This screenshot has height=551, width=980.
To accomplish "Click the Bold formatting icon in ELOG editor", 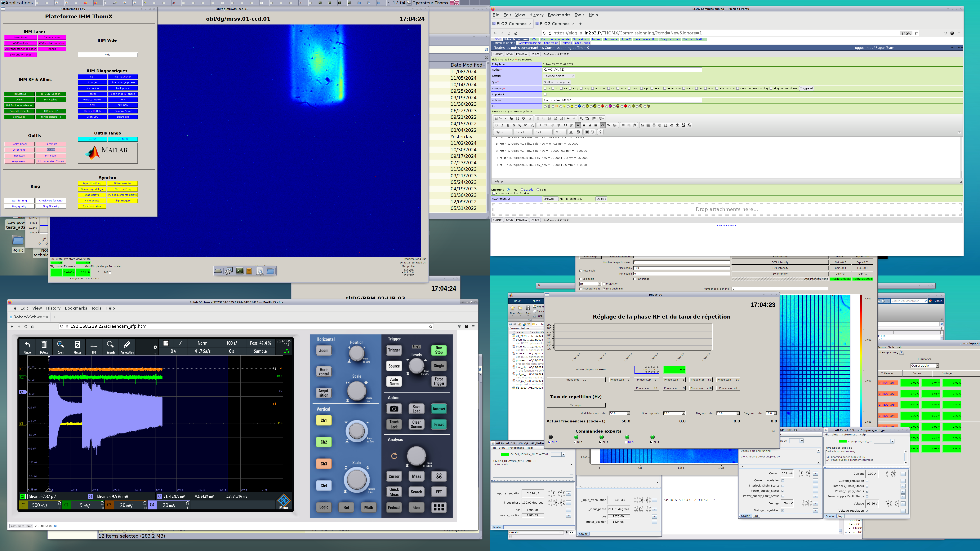I will 496,125.
